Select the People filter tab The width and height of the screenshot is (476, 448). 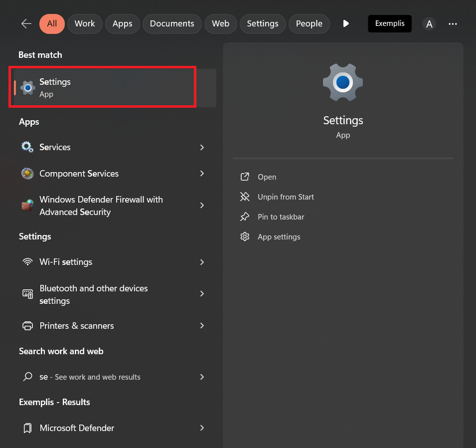[309, 24]
